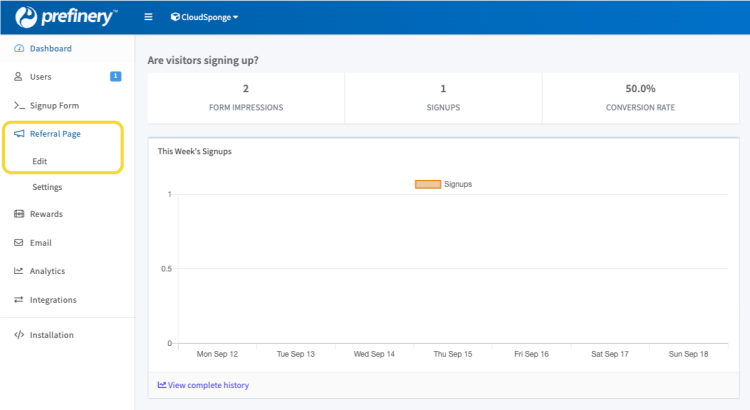Click the Referral Page megaphone icon
750x410 pixels.
click(19, 134)
